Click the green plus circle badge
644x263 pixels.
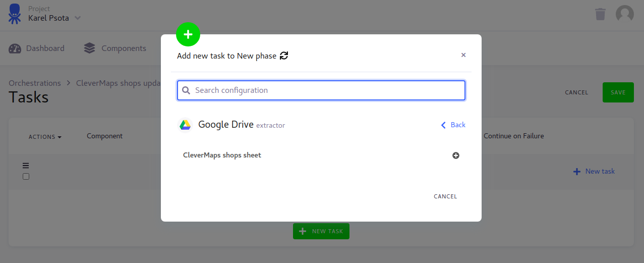tap(188, 35)
